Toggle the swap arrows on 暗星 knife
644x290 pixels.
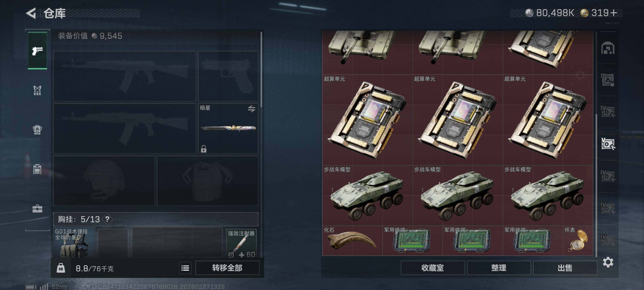click(x=251, y=109)
